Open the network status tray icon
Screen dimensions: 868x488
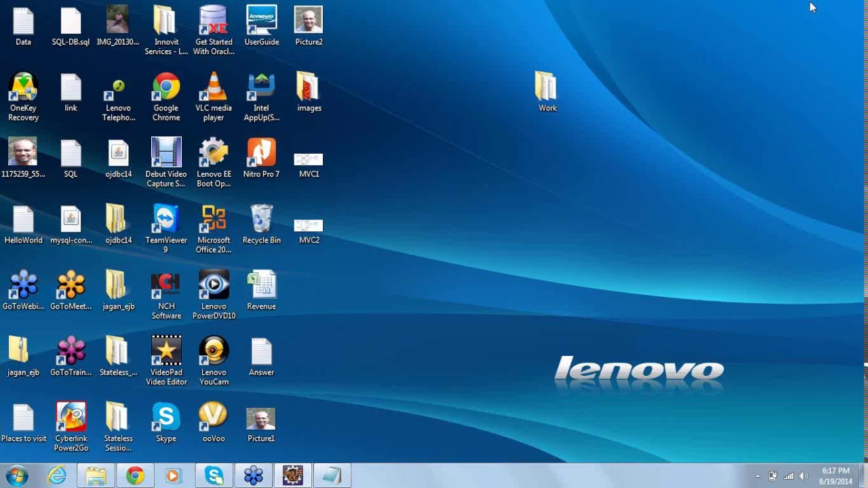(x=788, y=476)
